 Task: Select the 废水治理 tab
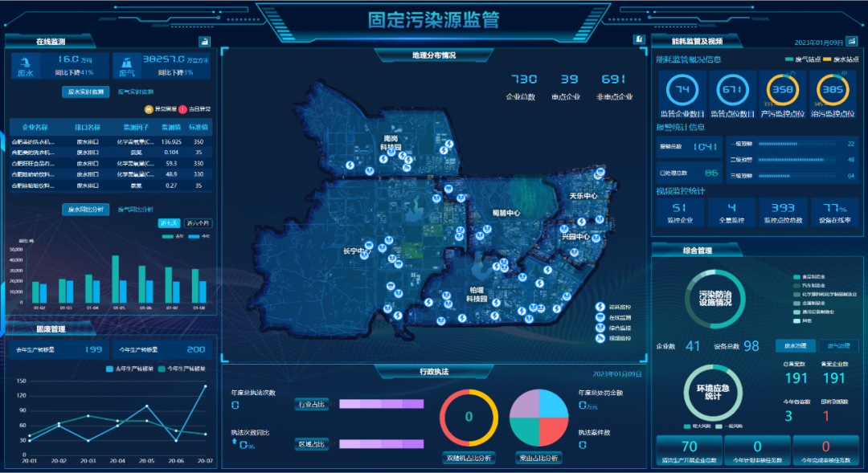point(795,346)
